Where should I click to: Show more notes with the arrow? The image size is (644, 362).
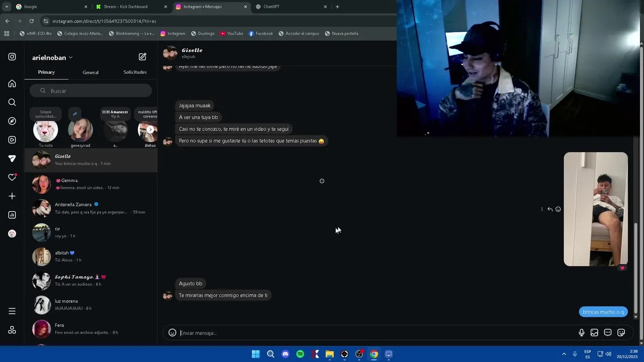pos(150,130)
